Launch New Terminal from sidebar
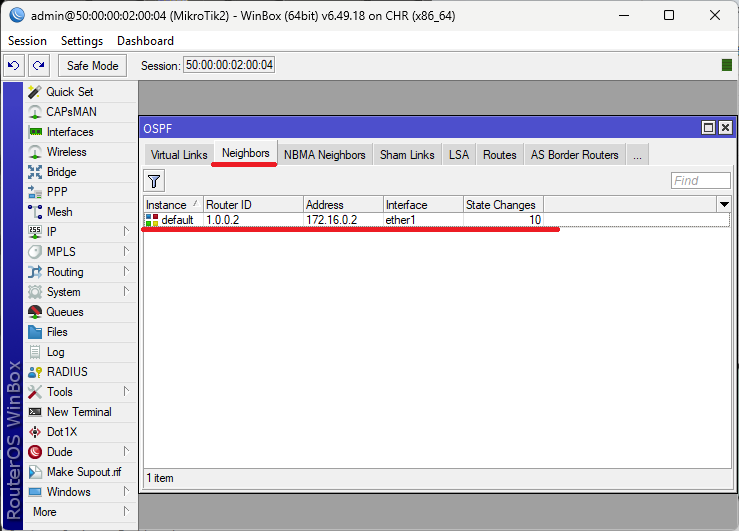This screenshot has width=739, height=531. [x=78, y=412]
